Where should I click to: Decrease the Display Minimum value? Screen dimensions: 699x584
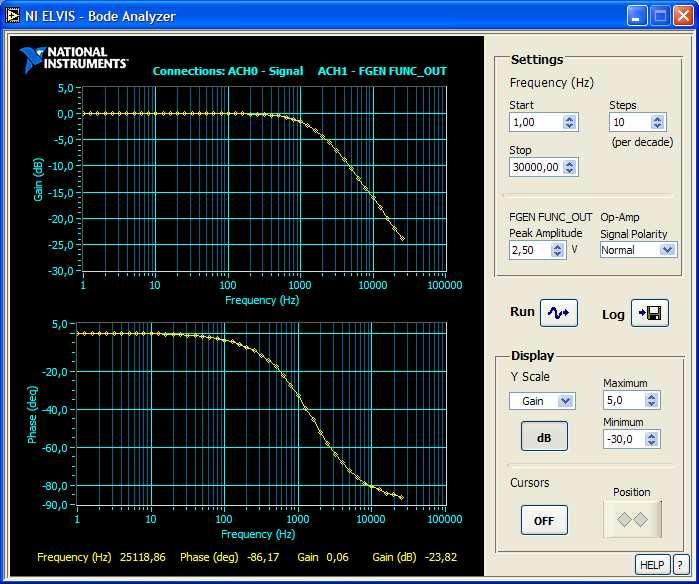[651, 443]
